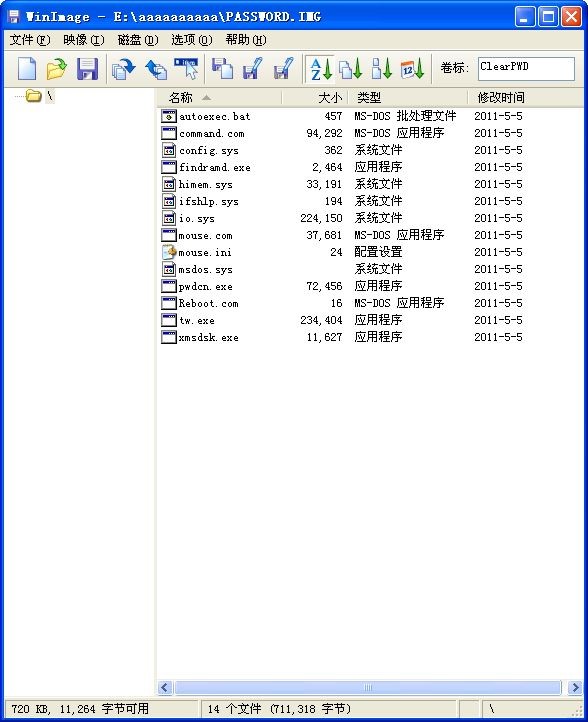Click size value 94,292
588x722 pixels.
pyautogui.click(x=324, y=134)
